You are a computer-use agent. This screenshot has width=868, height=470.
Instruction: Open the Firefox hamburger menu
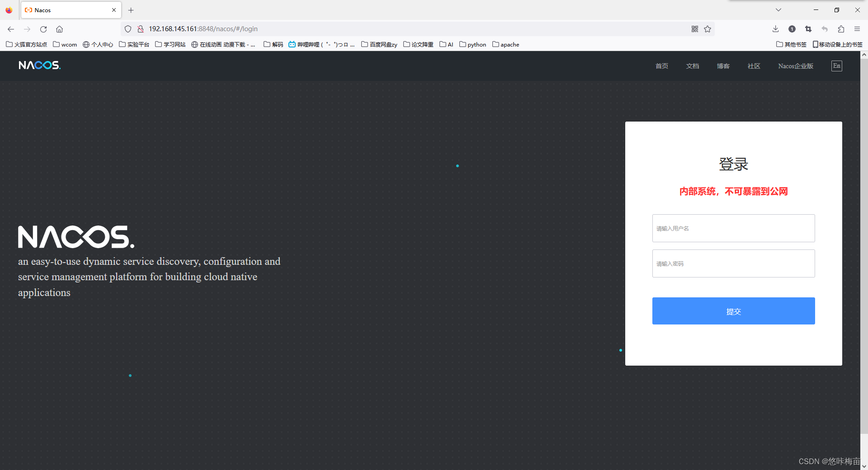[x=857, y=29]
